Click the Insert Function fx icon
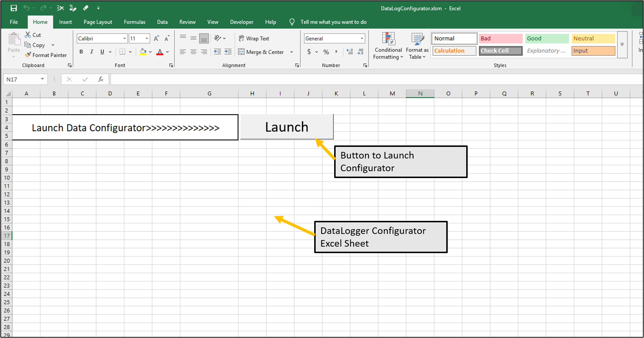Image resolution: width=644 pixels, height=338 pixels. (x=101, y=79)
